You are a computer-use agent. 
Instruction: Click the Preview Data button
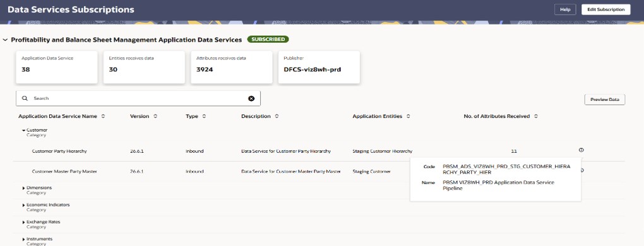pyautogui.click(x=605, y=100)
